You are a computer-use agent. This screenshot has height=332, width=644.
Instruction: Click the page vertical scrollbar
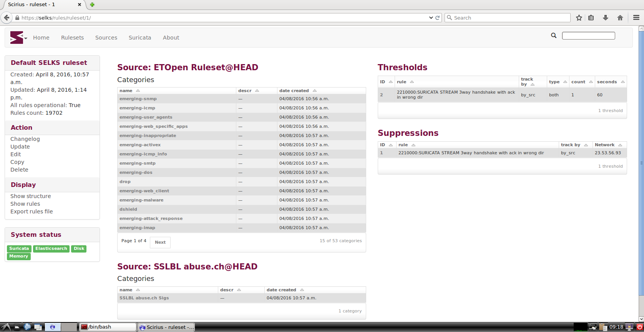(x=641, y=163)
